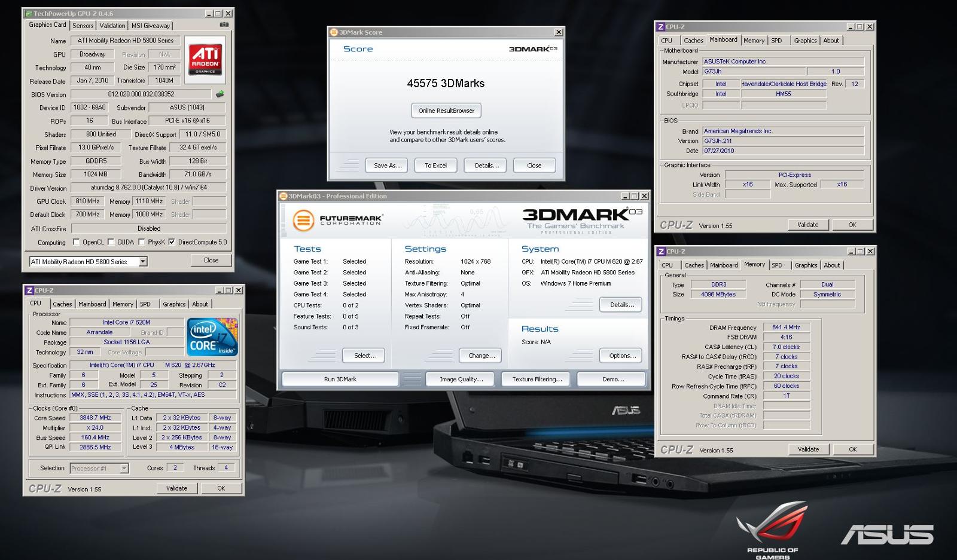The image size is (957, 560).
Task: Click the motherboard model G73Jh field
Action: pyautogui.click(x=753, y=71)
